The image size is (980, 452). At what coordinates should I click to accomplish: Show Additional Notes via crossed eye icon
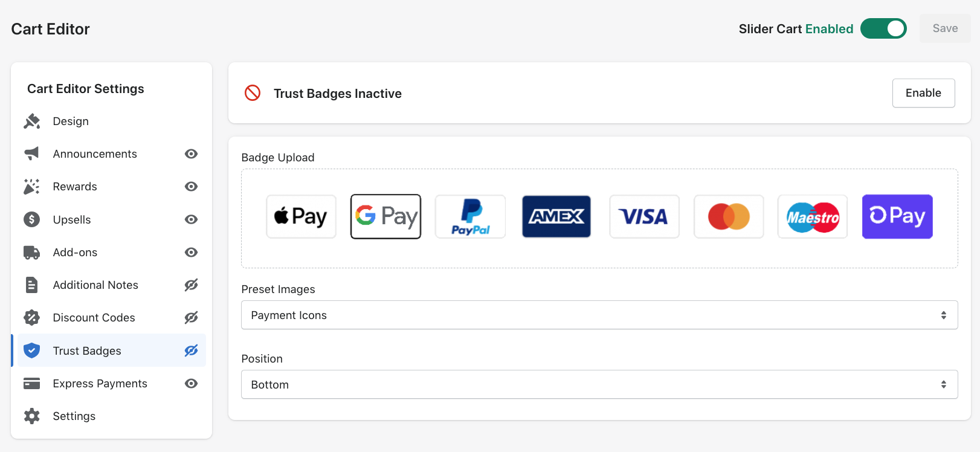click(x=192, y=285)
